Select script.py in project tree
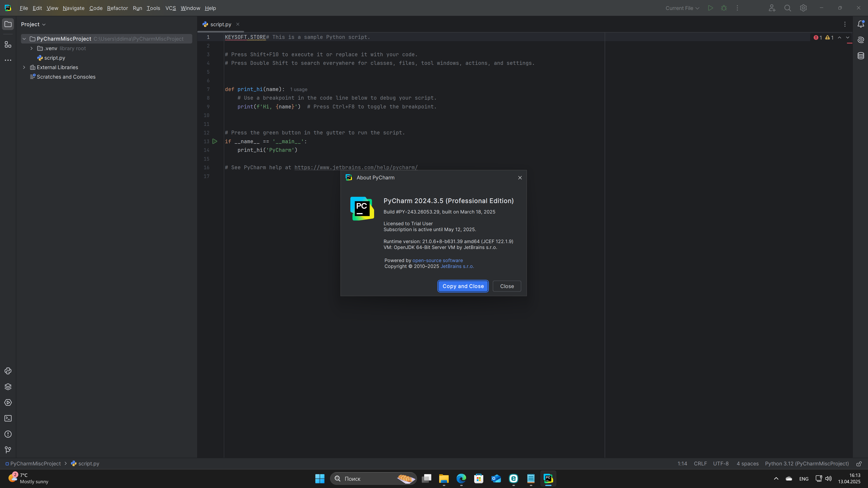 (x=51, y=58)
